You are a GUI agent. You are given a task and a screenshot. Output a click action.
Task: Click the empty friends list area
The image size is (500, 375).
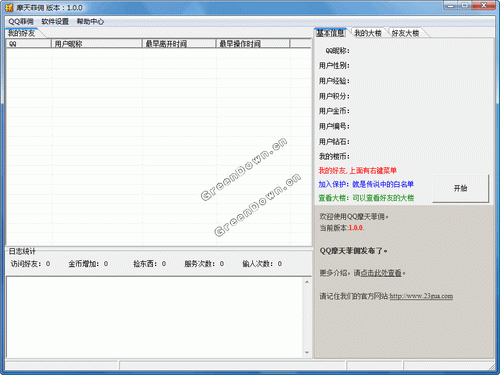tap(159, 147)
